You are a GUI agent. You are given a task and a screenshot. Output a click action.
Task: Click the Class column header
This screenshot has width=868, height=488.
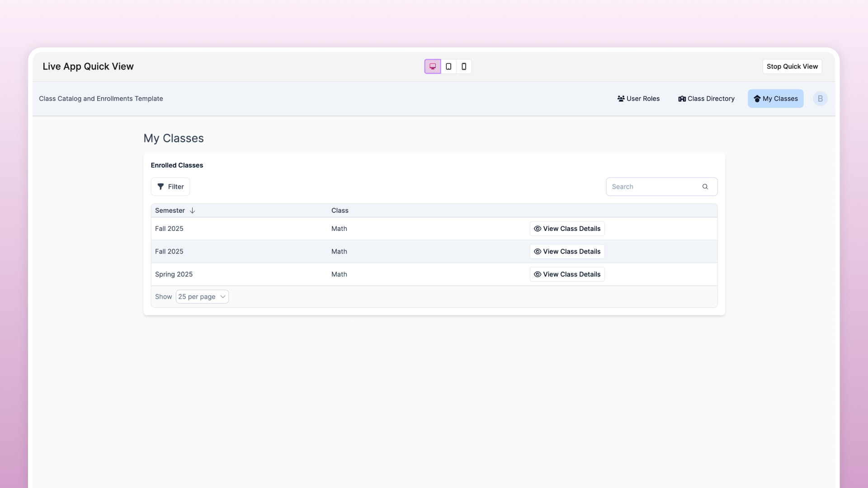pos(340,211)
